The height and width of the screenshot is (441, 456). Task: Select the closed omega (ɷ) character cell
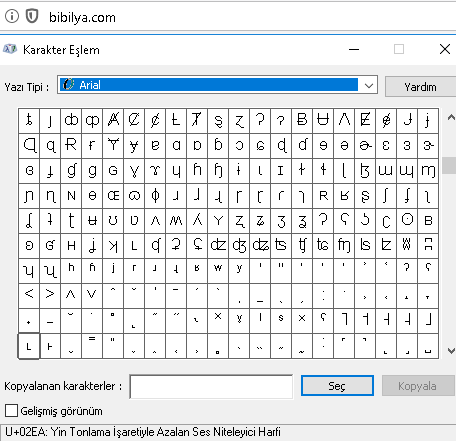coord(134,196)
